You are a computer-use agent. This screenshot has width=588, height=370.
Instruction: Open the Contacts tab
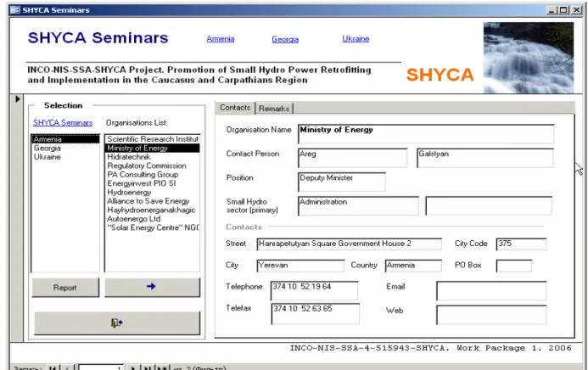pos(235,108)
